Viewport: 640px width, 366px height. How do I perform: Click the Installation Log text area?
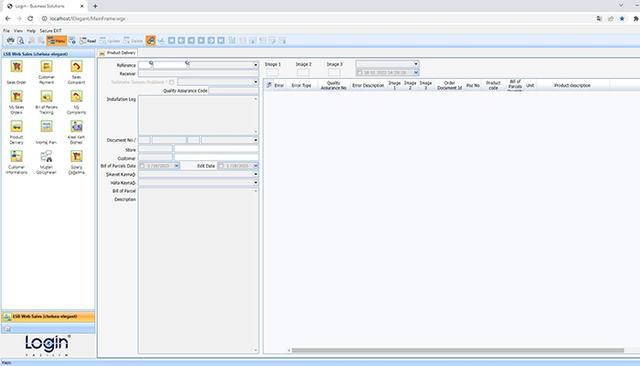coord(198,115)
